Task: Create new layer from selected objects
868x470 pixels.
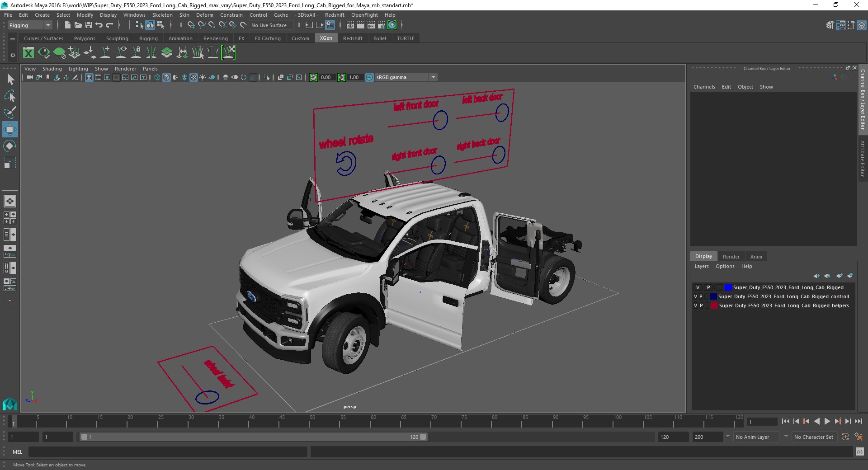Action: coord(850,276)
